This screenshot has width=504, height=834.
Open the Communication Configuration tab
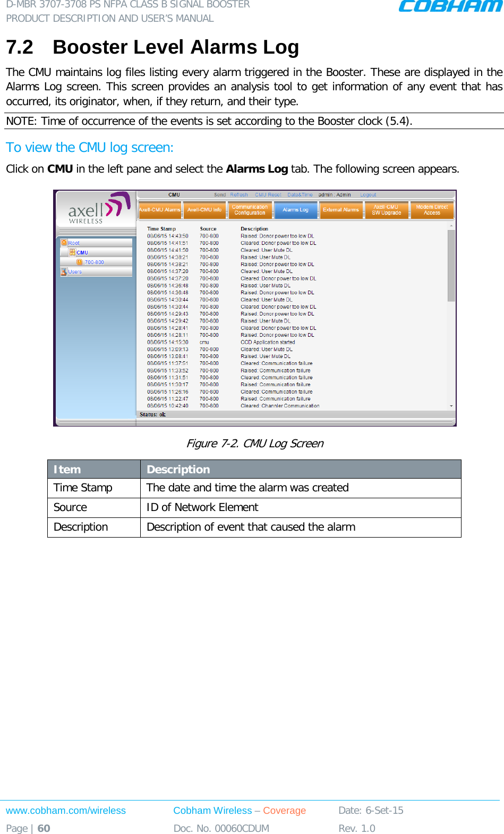click(x=250, y=210)
